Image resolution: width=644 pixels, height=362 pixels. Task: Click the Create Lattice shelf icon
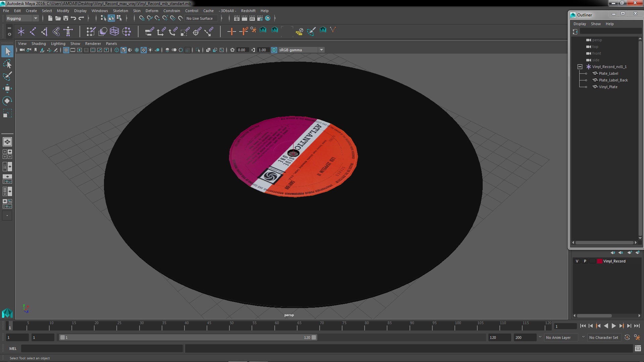(114, 32)
